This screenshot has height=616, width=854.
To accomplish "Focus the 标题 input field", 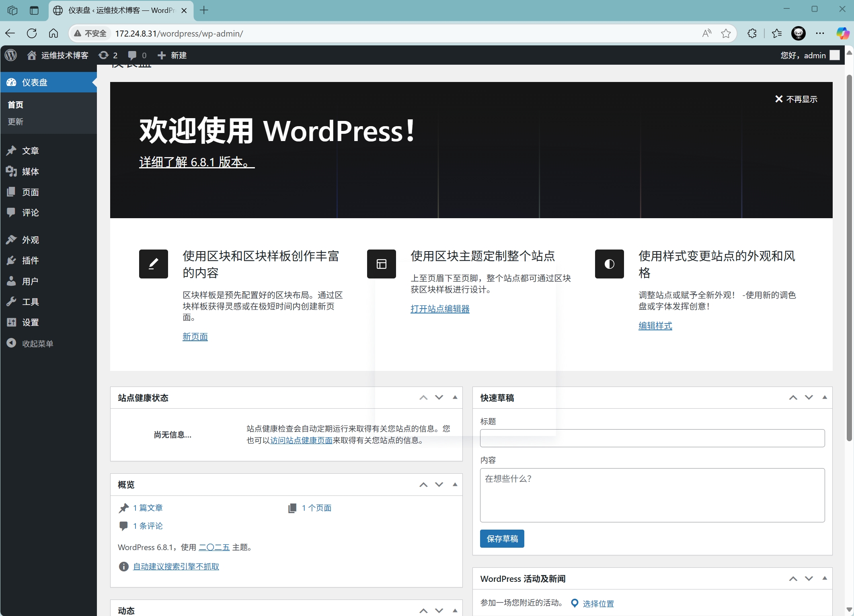I will tap(652, 438).
